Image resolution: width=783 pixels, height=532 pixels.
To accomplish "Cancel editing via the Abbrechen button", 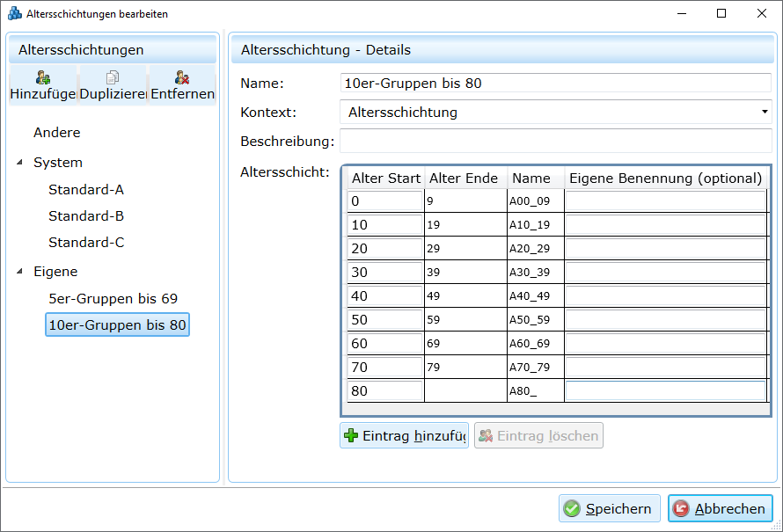I will (720, 508).
